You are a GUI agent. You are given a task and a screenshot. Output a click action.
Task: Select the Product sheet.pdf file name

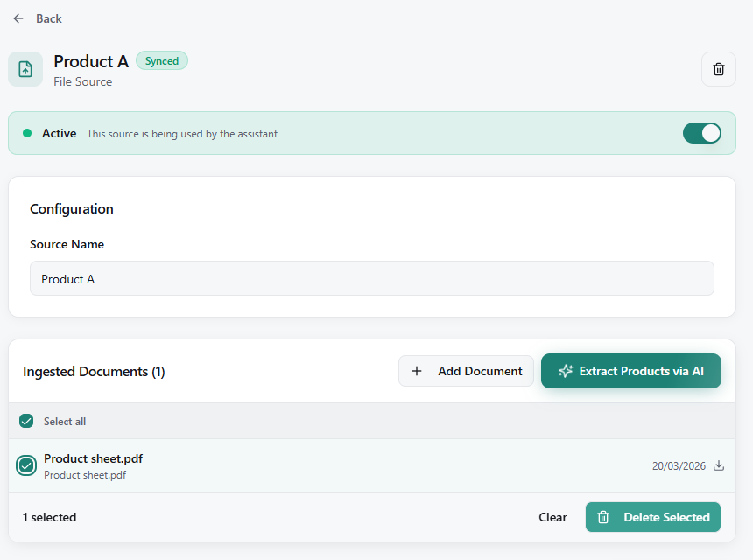(x=93, y=458)
